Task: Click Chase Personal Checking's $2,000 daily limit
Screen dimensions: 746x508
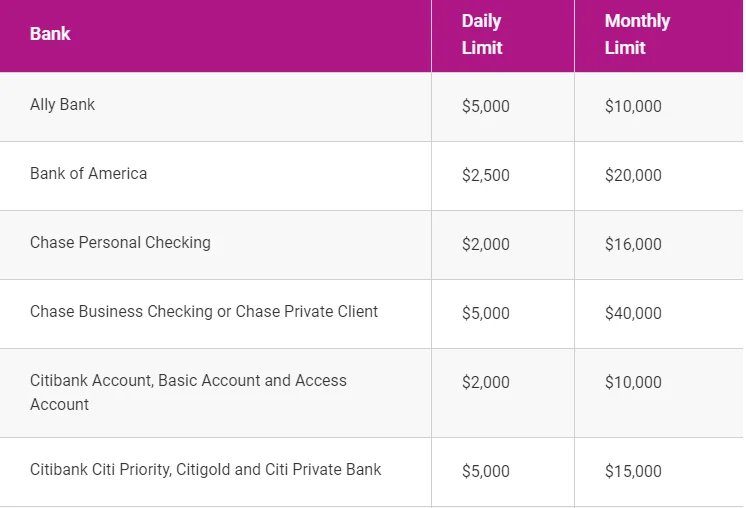Action: pos(486,244)
